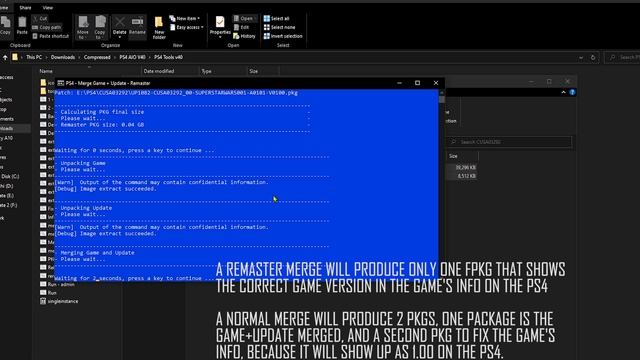Select the "Run - admin" file

tap(58, 284)
